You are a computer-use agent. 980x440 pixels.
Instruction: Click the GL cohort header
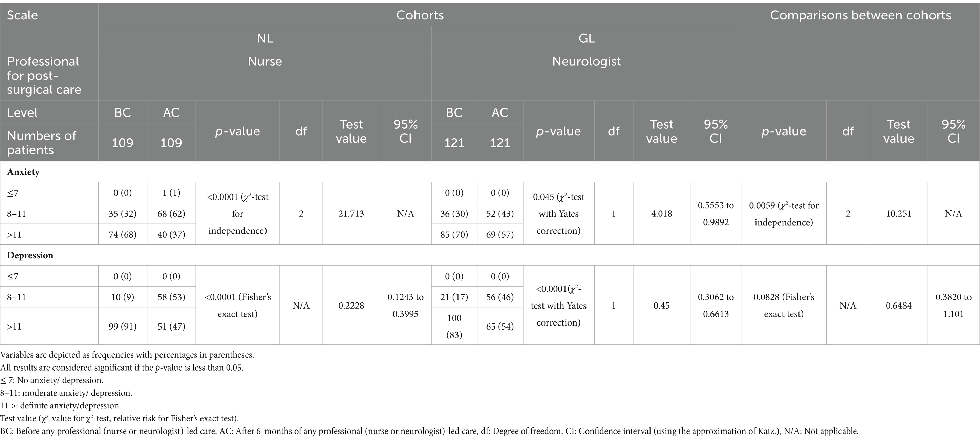click(x=586, y=38)
